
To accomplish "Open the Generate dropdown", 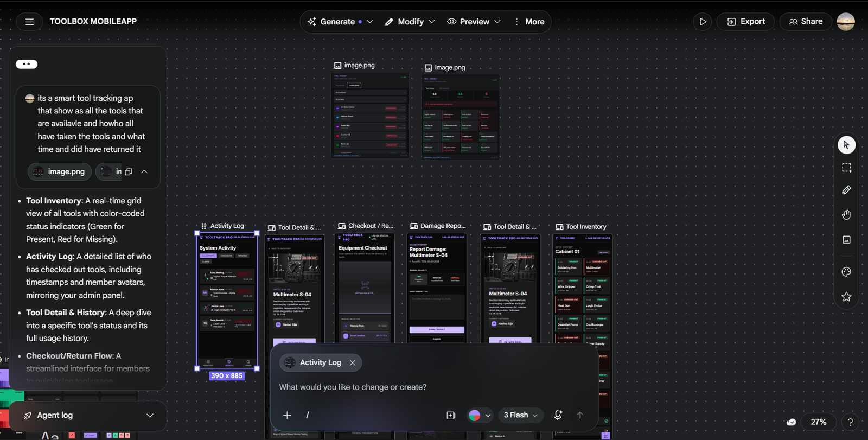I will [x=341, y=22].
